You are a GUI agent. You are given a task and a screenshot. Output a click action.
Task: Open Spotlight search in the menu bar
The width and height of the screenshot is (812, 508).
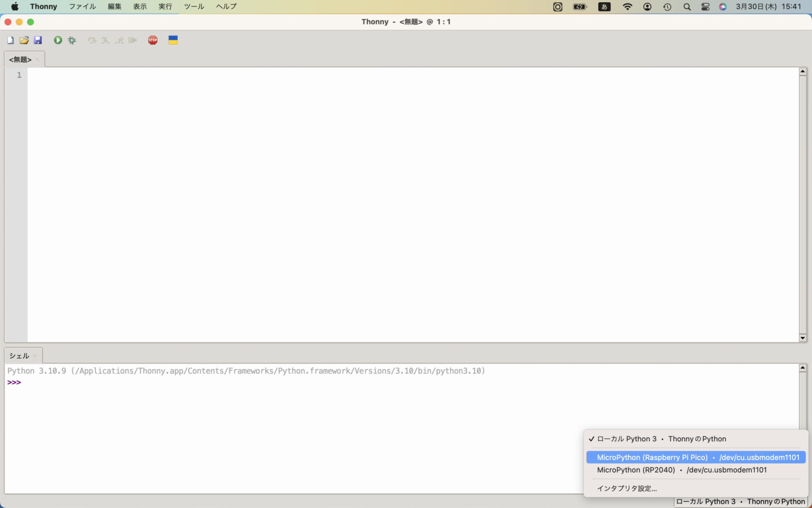(x=687, y=7)
